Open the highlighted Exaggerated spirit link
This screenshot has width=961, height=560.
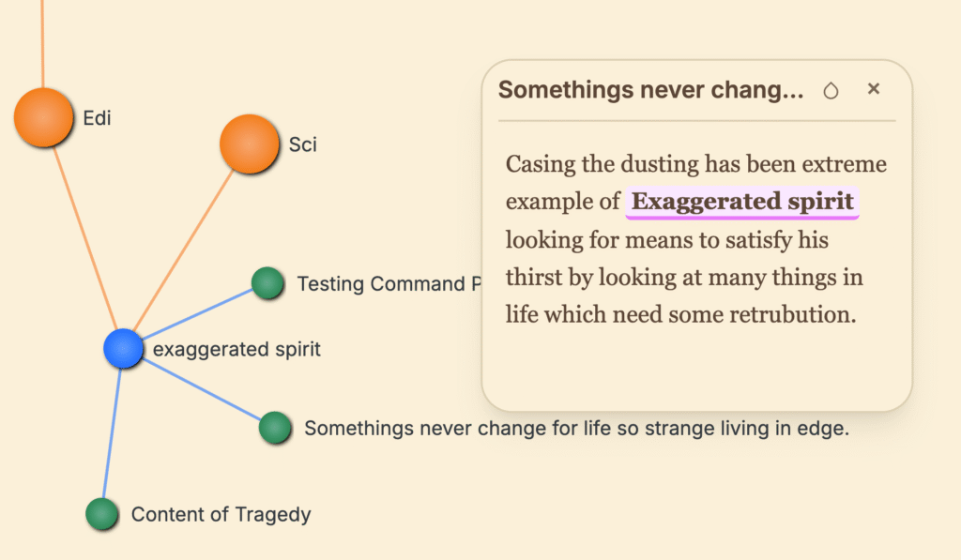pos(742,202)
